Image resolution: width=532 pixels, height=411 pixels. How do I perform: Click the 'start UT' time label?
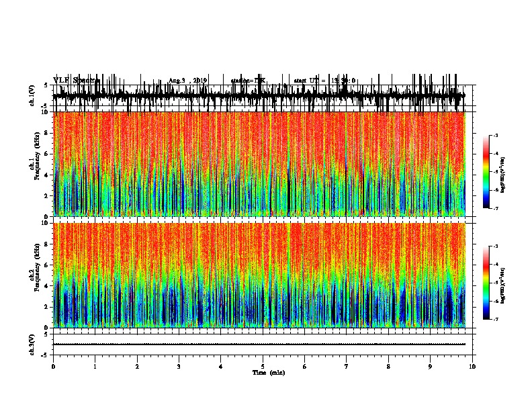tap(324, 81)
